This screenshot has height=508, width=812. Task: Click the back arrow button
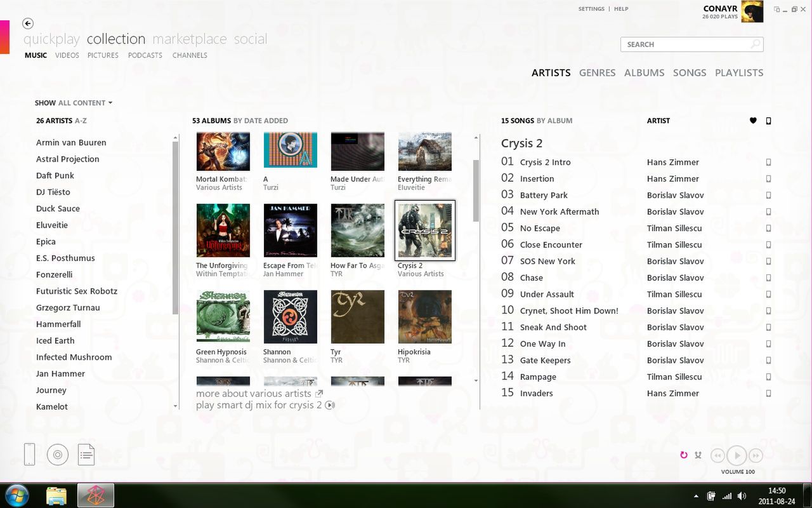click(x=27, y=23)
